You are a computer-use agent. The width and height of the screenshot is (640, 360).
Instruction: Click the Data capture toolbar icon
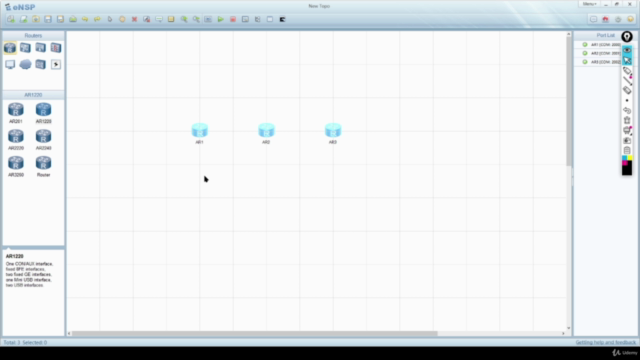[x=245, y=19]
